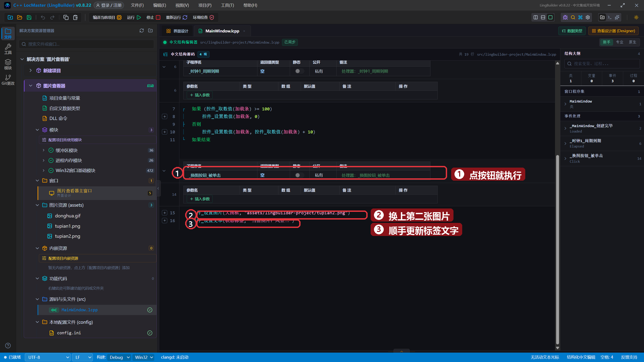
Task: Open Git更改 sidebar panel
Action: [x=8, y=80]
